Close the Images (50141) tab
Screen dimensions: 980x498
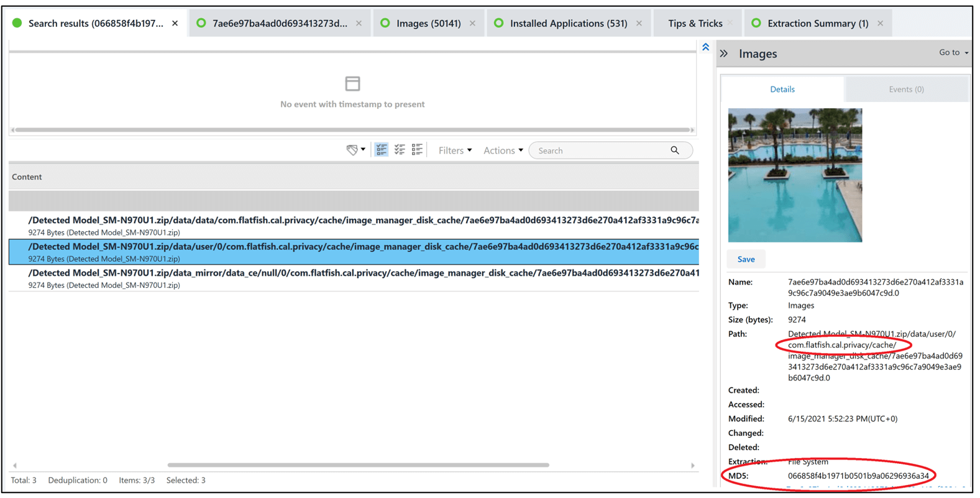tap(472, 24)
